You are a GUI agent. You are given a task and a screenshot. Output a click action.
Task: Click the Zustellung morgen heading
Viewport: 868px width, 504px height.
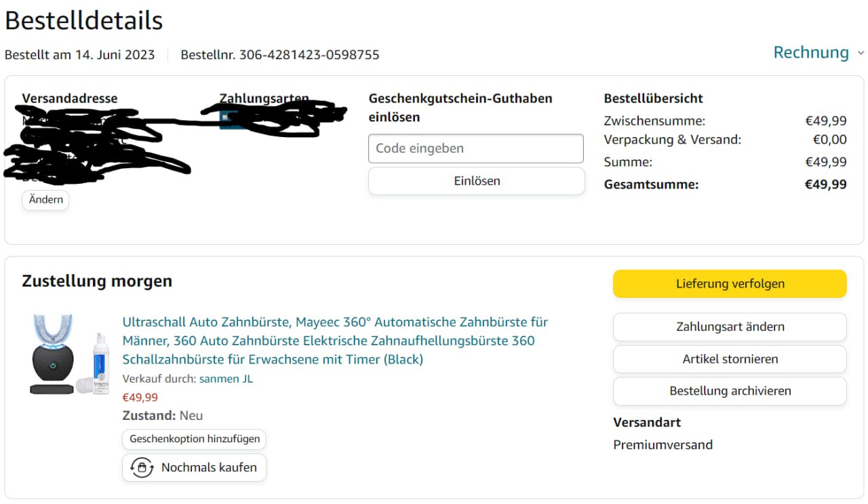coord(97,281)
